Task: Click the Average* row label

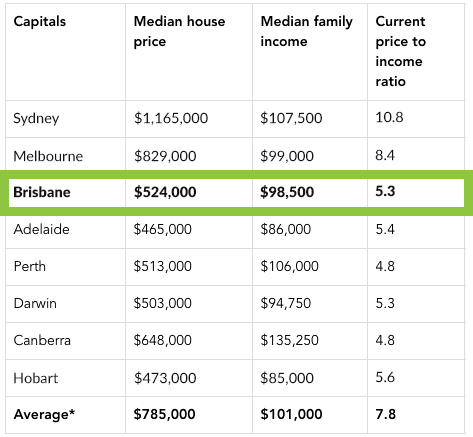Action: tap(44, 415)
